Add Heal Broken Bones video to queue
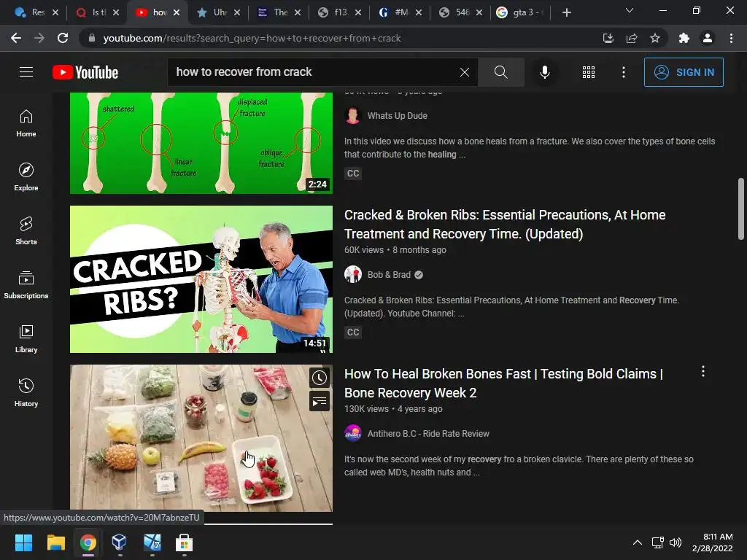Viewport: 747px width, 560px height. (x=320, y=401)
